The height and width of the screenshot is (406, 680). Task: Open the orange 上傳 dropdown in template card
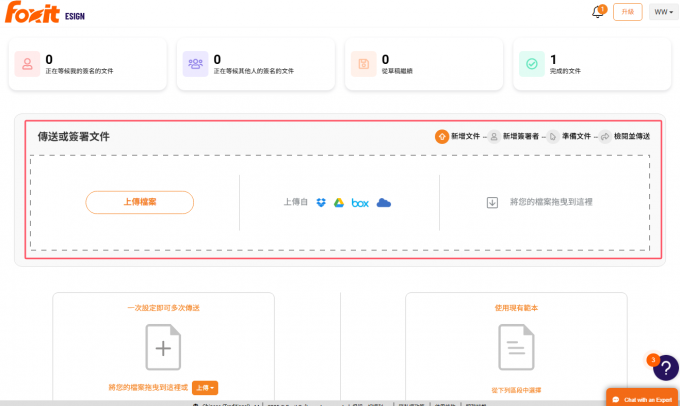(x=204, y=387)
